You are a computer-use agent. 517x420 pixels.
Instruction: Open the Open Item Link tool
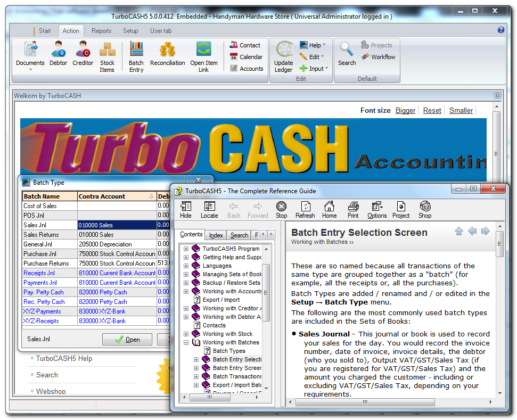(x=204, y=57)
